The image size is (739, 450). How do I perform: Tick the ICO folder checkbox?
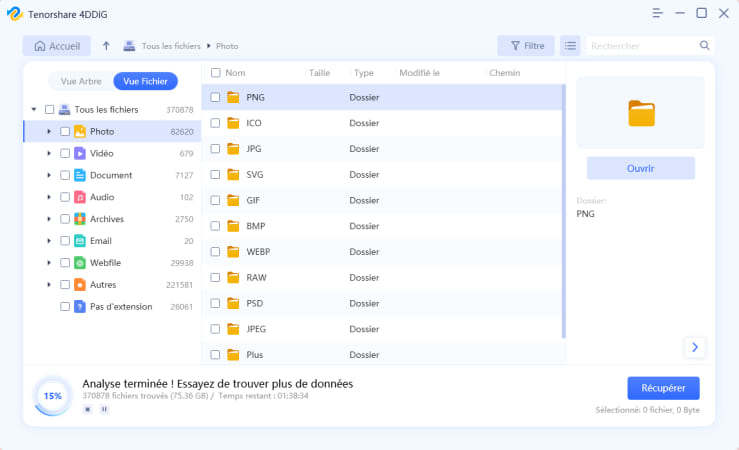(x=215, y=123)
